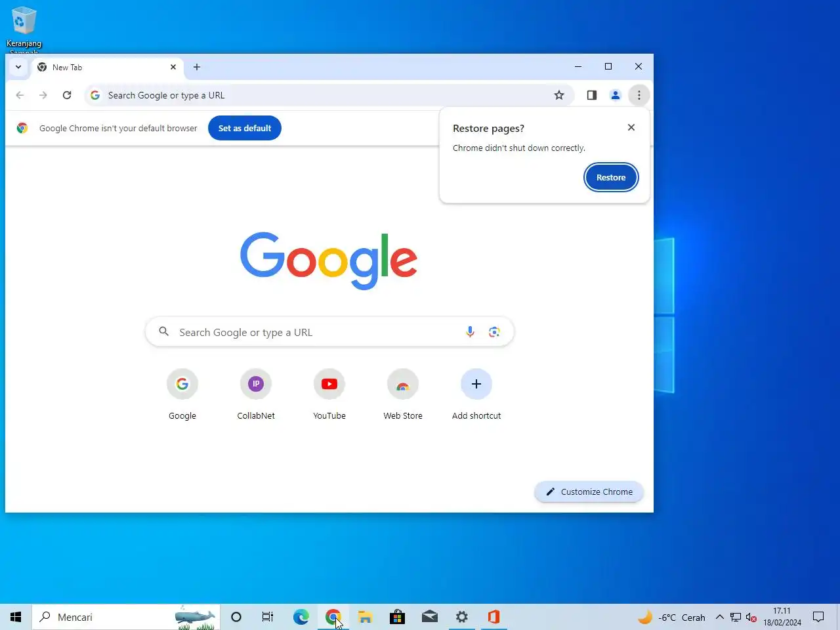The height and width of the screenshot is (630, 840).
Task: Click the Google logo
Action: (329, 261)
